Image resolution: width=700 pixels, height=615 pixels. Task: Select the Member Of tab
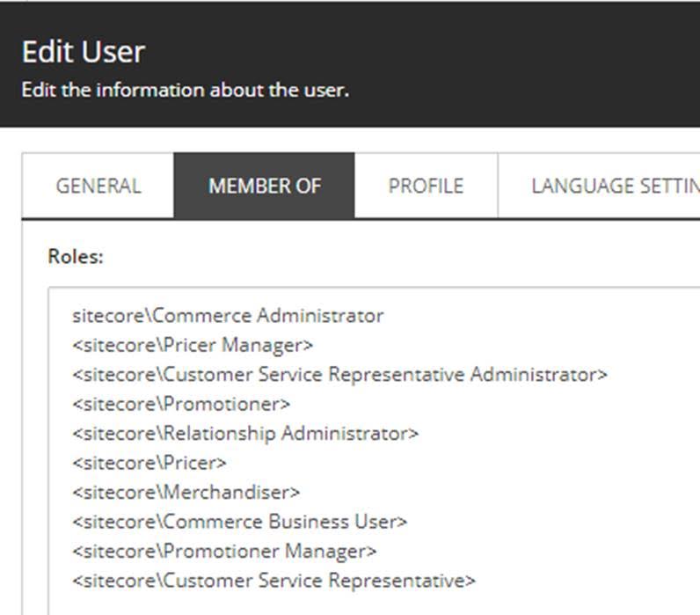tap(265, 186)
